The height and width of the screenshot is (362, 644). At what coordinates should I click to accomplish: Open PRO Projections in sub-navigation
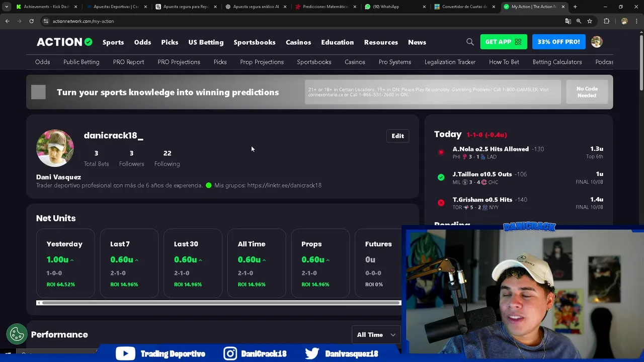pyautogui.click(x=179, y=62)
